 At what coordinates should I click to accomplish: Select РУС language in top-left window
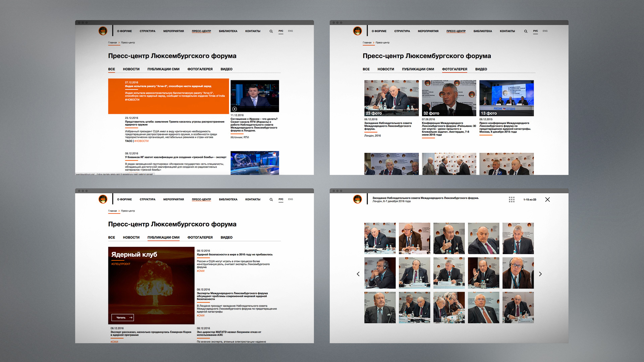(281, 31)
